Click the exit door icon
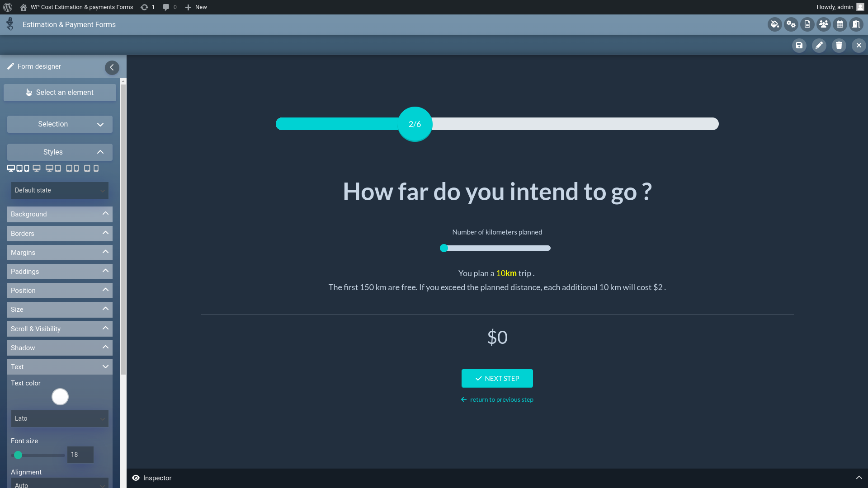The image size is (868, 488). [856, 24]
